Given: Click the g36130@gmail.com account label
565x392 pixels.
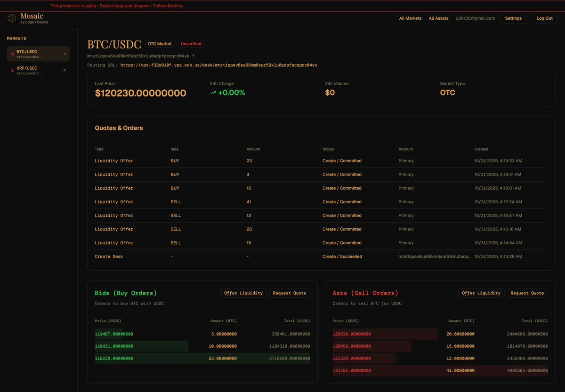Looking at the screenshot, I should [475, 18].
